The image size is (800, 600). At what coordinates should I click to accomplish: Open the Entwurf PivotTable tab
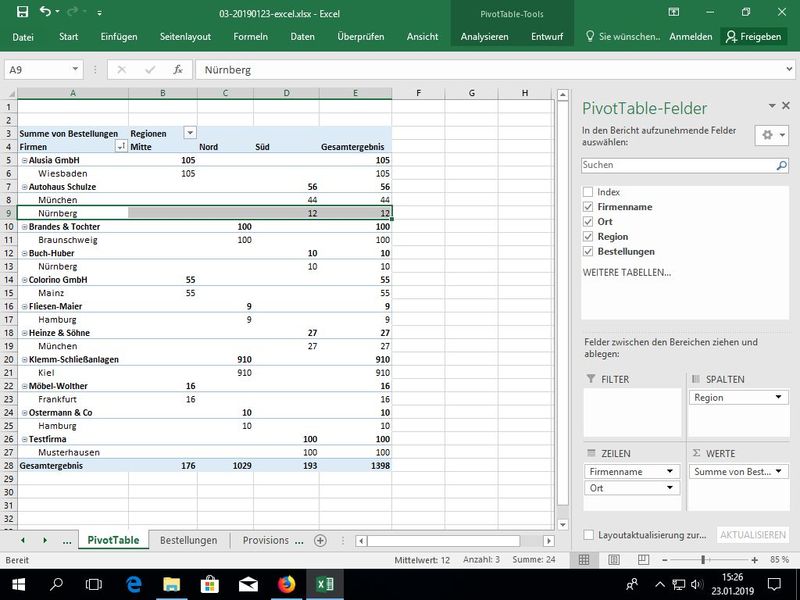(547, 37)
